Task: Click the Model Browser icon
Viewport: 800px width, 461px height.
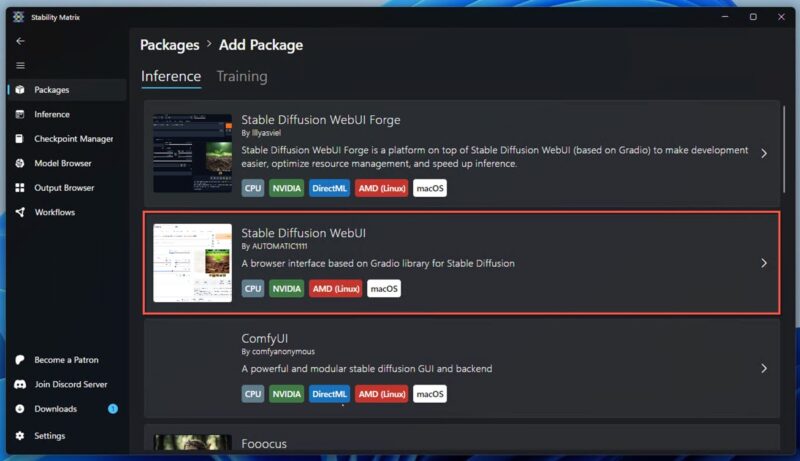Action: [20, 163]
